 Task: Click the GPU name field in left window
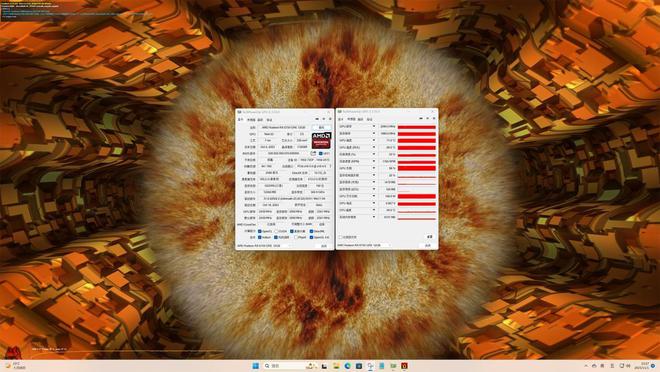pos(284,128)
